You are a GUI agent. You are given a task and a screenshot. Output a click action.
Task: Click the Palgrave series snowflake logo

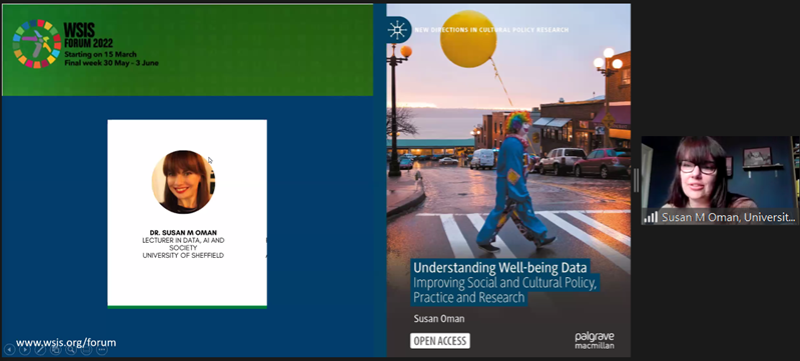coord(397,30)
